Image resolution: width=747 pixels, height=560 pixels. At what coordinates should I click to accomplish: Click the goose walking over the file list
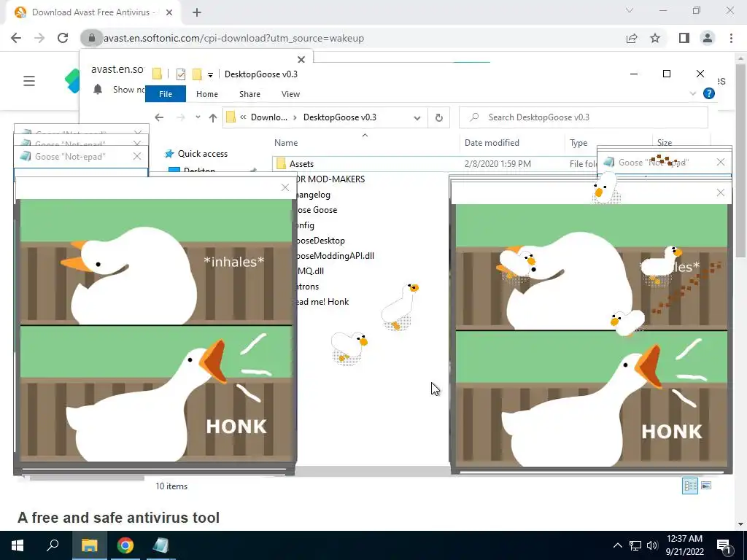click(x=400, y=306)
